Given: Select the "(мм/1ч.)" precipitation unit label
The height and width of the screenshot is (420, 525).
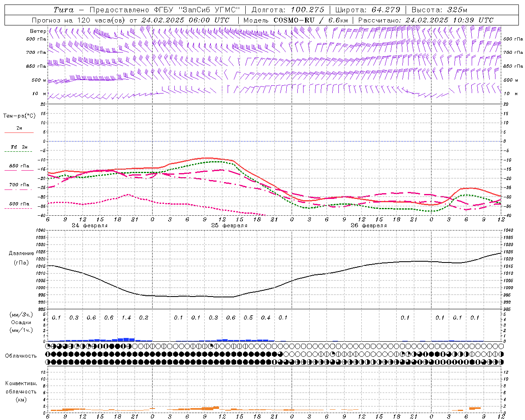Looking at the screenshot, I should click(x=21, y=330).
